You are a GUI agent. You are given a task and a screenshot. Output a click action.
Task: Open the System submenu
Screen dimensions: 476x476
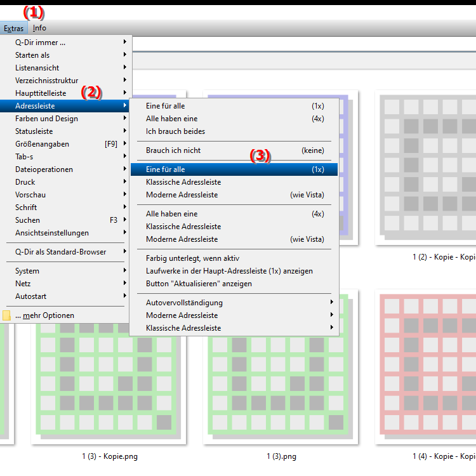pos(65,271)
